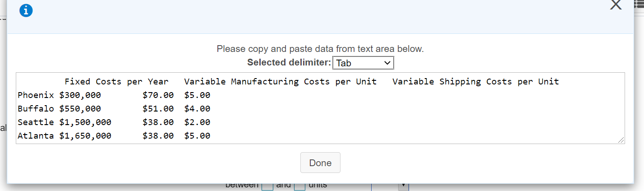Click the $550,000 fixed cost value

(x=80, y=109)
